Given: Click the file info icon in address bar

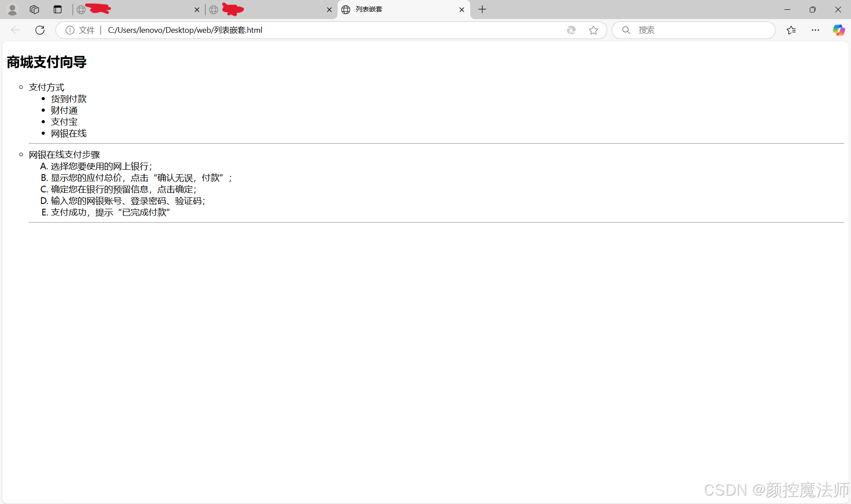Looking at the screenshot, I should pyautogui.click(x=70, y=30).
